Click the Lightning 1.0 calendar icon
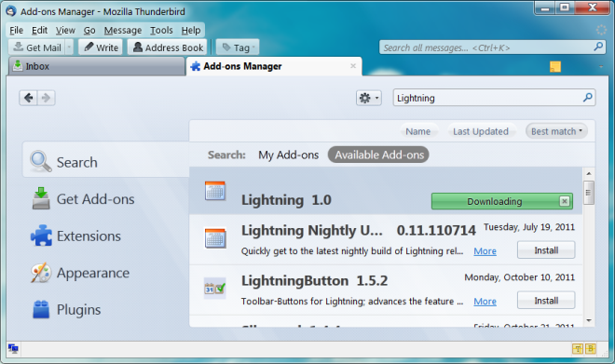 (x=215, y=191)
